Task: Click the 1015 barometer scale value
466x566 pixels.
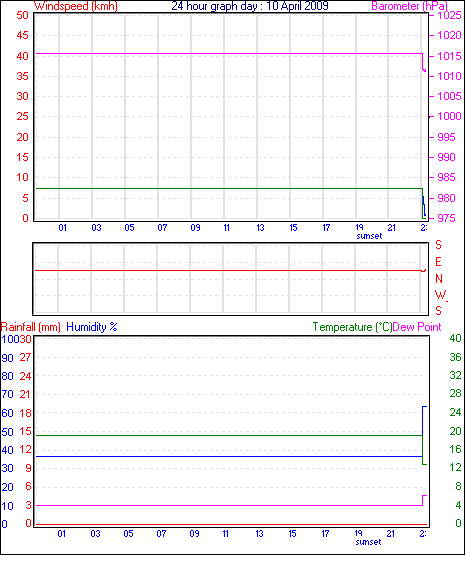Action: (449, 56)
